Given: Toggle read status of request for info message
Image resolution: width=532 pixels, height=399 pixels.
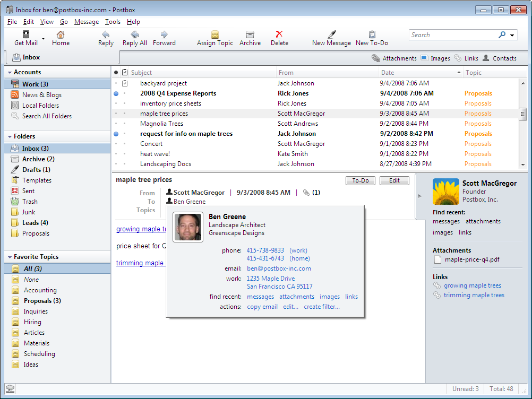Looking at the screenshot, I should click(x=116, y=134).
